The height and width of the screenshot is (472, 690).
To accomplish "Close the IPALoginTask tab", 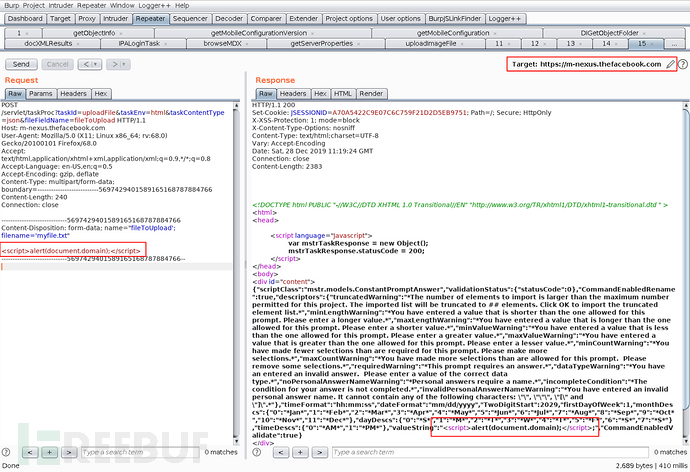I will coord(165,44).
